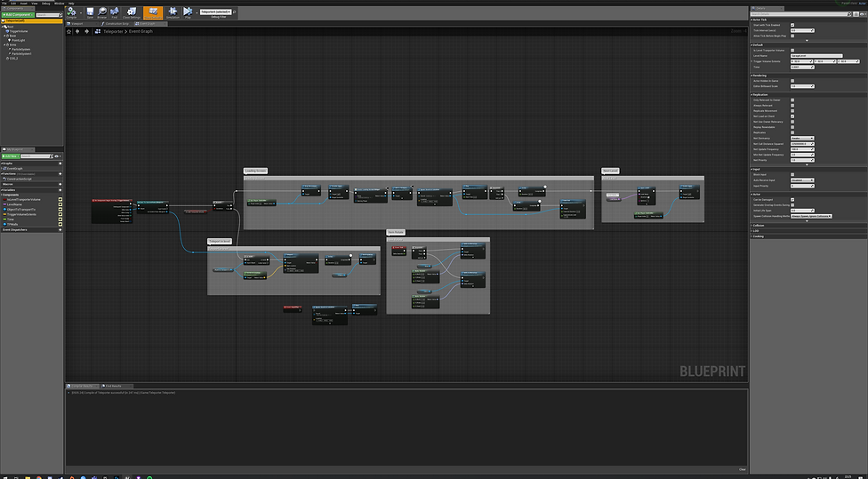Click the magnifier icon beside the debug filter

point(235,12)
